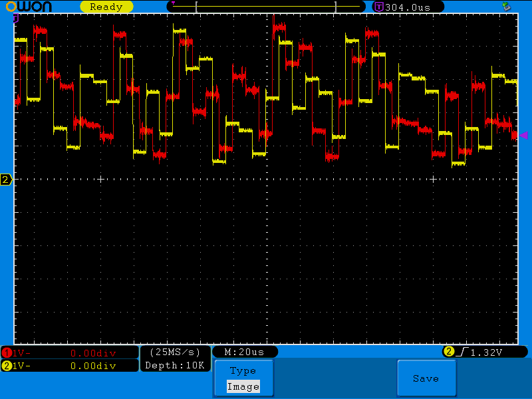The width and height of the screenshot is (532, 399).
Task: Select the Type menu panel
Action: pos(243,378)
